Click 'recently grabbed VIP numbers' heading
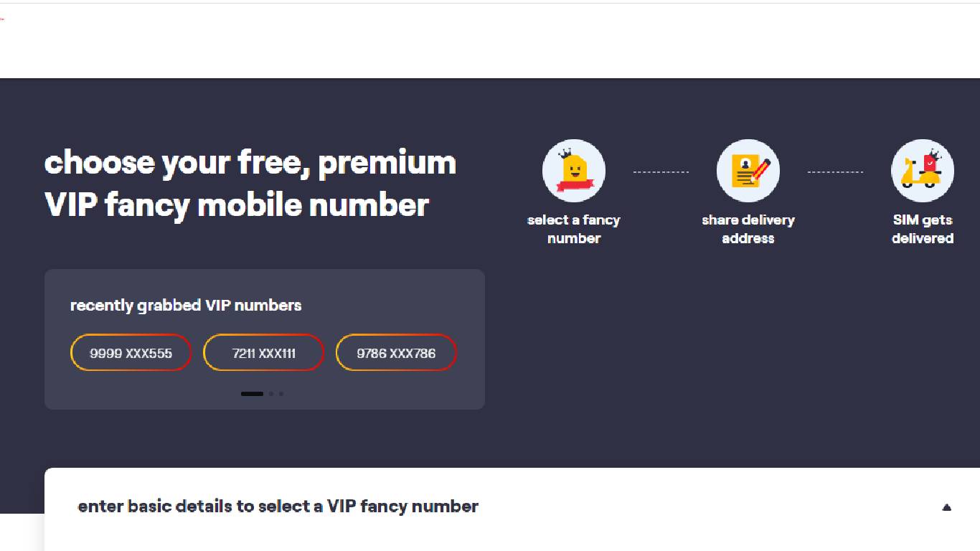980x551 pixels. (186, 306)
